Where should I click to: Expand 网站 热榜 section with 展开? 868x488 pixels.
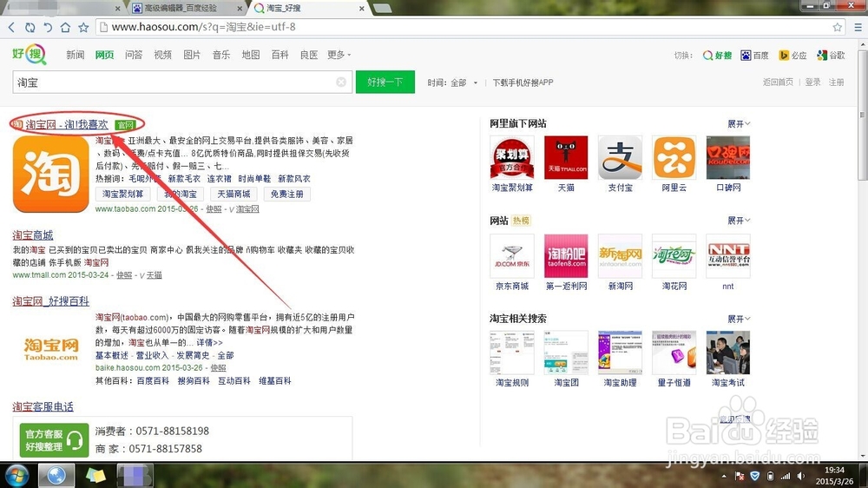point(739,221)
